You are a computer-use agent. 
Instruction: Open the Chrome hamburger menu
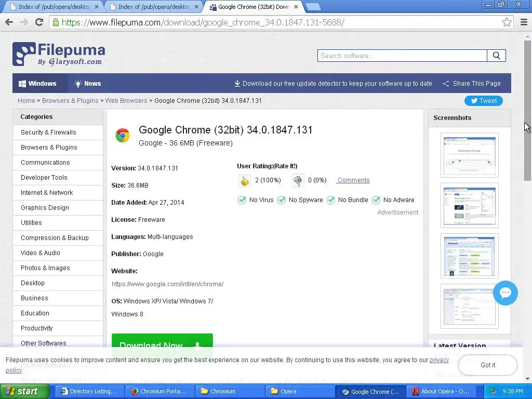524,22
